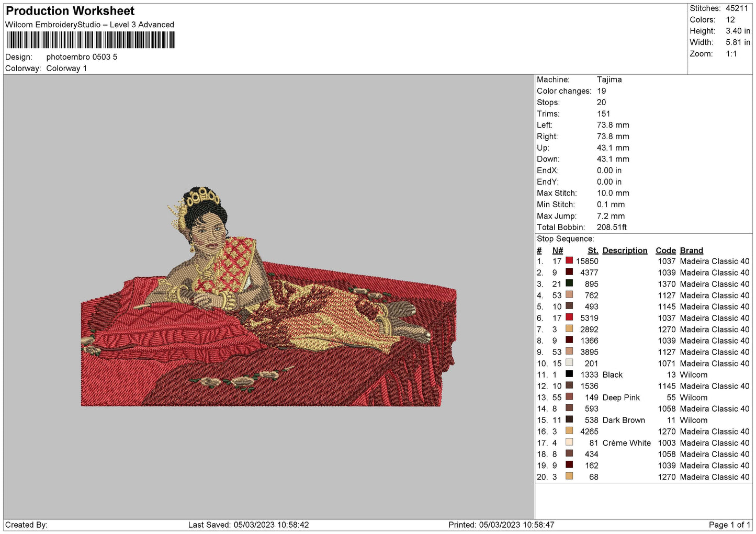The width and height of the screenshot is (756, 534).
Task: Click the 'Deep Pink' description in stop 13
Action: click(621, 397)
